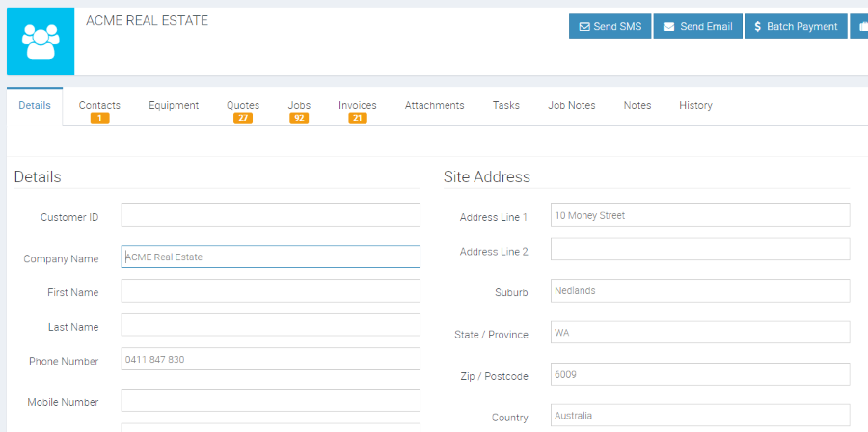The width and height of the screenshot is (868, 432).
Task: View the History tab
Action: (x=695, y=106)
